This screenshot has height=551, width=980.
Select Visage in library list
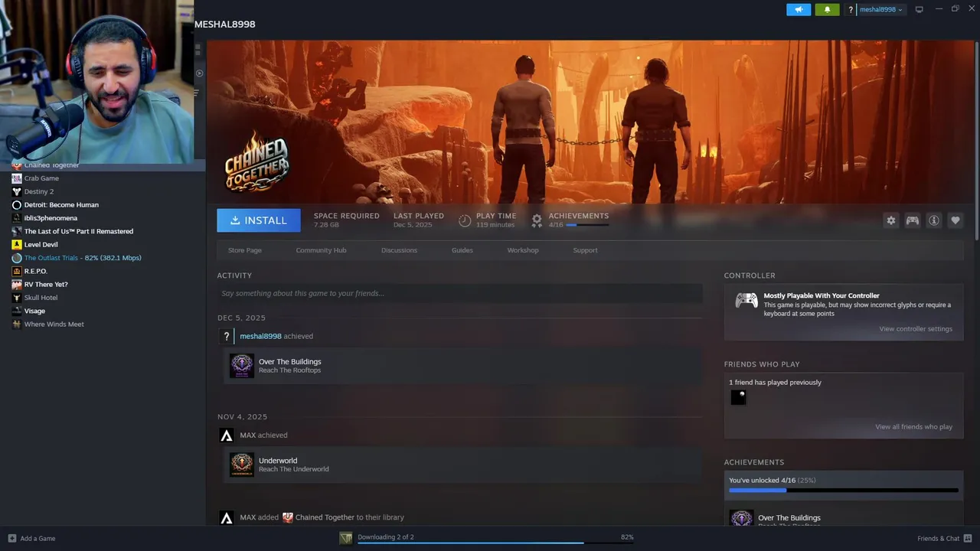34,311
